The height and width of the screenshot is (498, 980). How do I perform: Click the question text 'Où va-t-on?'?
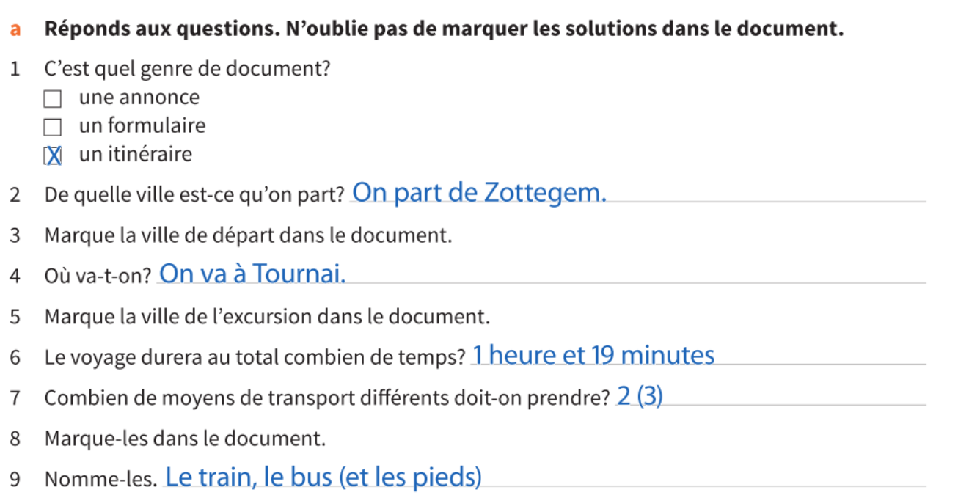(98, 277)
